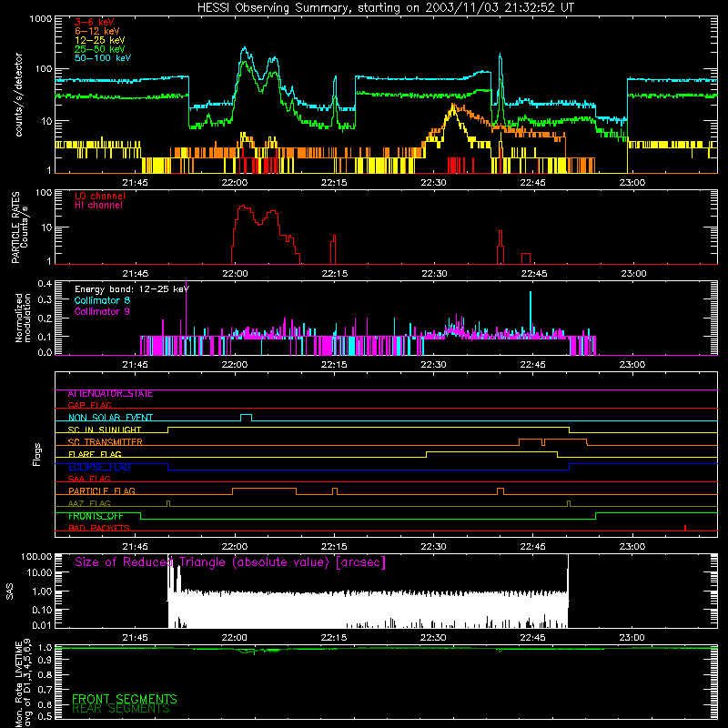Select the 'NON_SOLAR_EVENT' flag label
The height and width of the screenshot is (728, 728).
coord(110,418)
